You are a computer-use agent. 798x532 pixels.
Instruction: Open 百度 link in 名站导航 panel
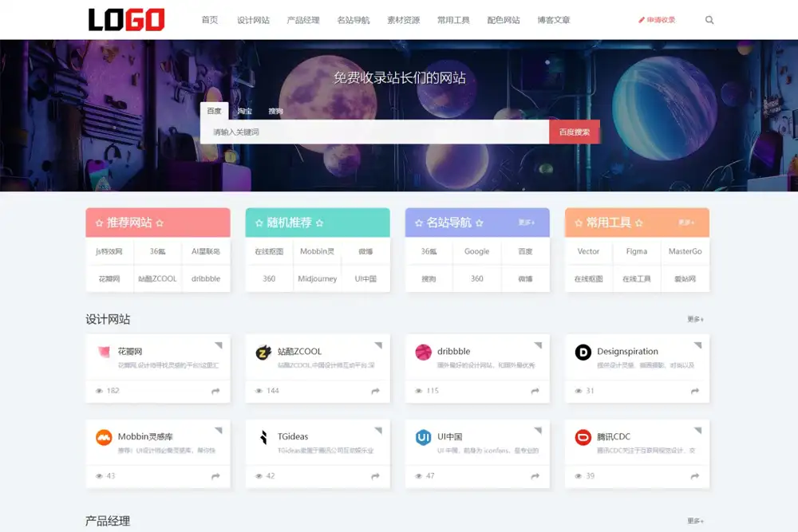[x=525, y=251]
